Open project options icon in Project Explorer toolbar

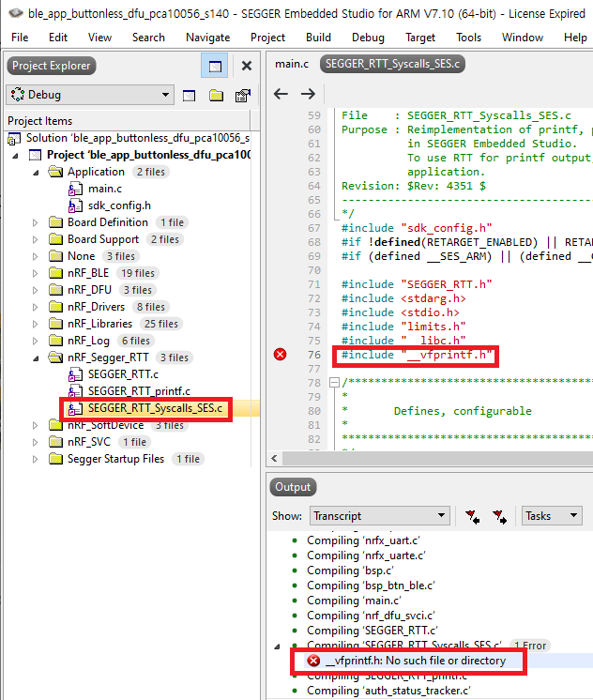243,95
